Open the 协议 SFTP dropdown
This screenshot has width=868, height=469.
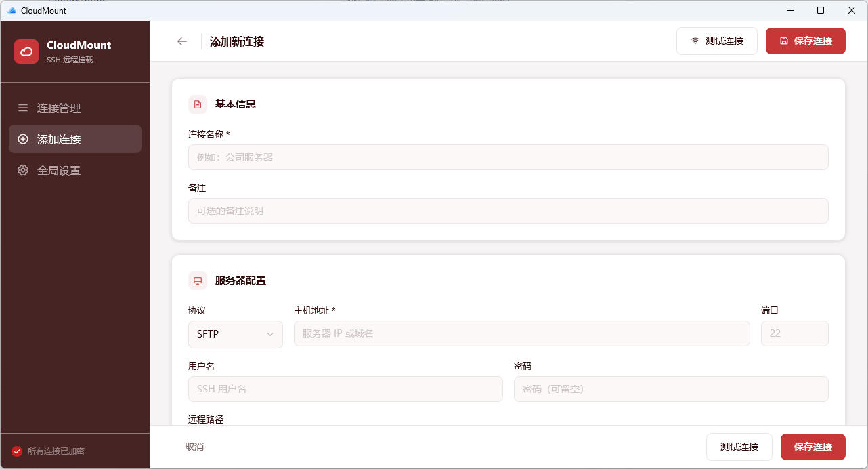tap(236, 334)
